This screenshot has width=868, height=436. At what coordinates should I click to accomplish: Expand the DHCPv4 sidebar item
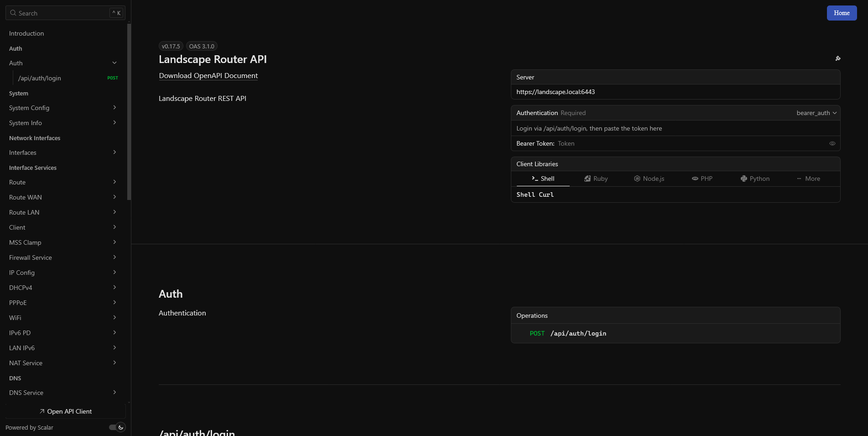114,288
